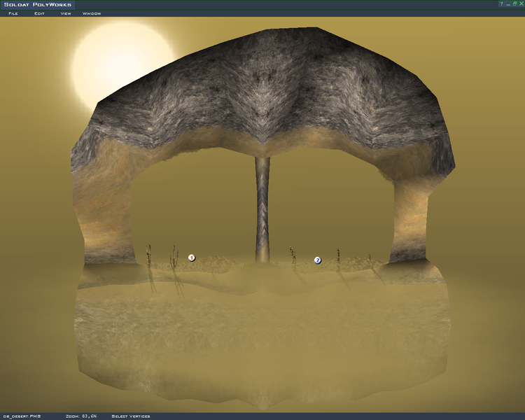Open the Window menu
The image size is (525, 420).
(91, 13)
